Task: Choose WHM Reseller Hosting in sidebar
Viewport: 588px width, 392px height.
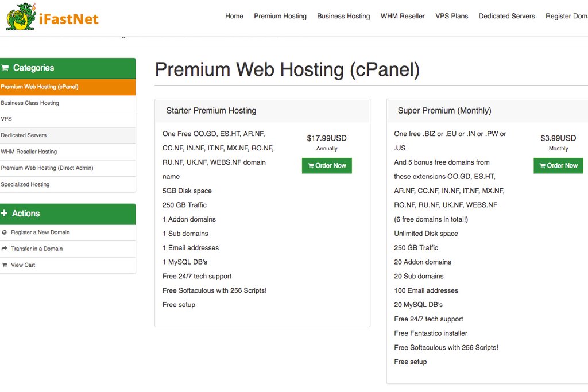Action: pos(29,152)
